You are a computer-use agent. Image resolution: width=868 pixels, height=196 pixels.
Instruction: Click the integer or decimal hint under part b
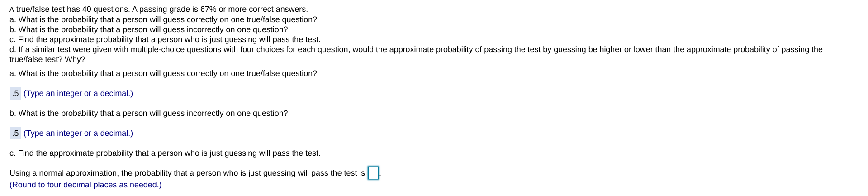[x=78, y=133]
